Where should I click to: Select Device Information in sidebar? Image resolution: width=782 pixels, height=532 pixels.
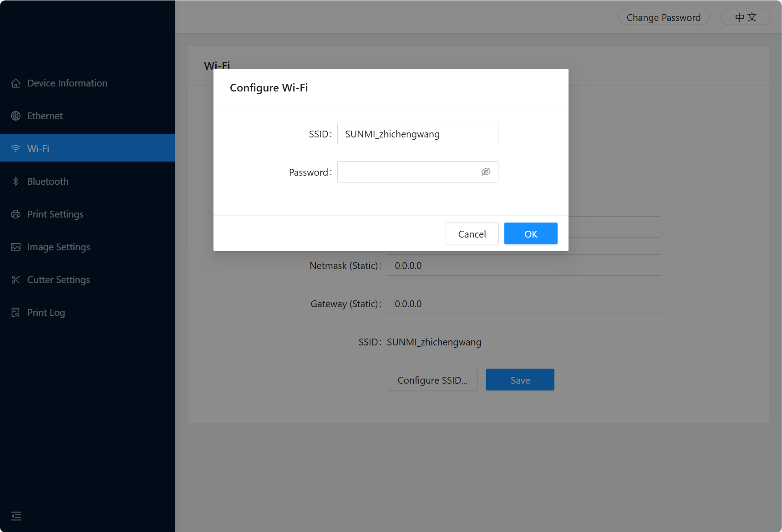click(67, 83)
